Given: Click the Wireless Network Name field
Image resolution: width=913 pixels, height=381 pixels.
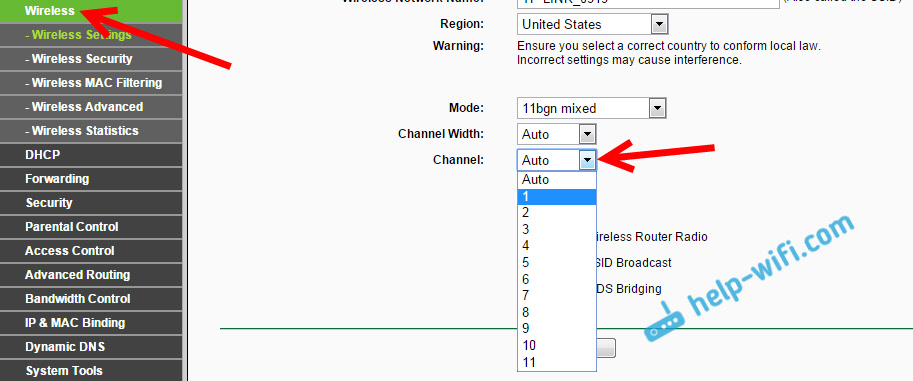Looking at the screenshot, I should (648, 3).
